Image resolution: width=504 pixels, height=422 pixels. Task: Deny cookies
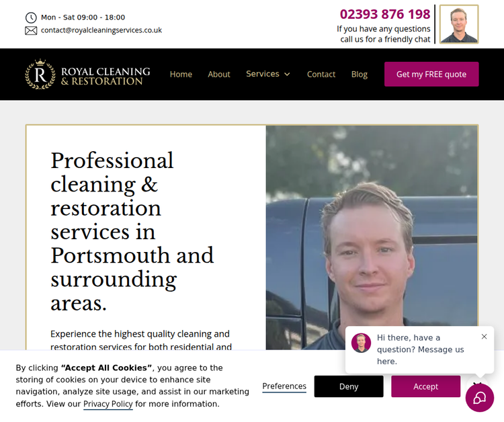point(349,386)
